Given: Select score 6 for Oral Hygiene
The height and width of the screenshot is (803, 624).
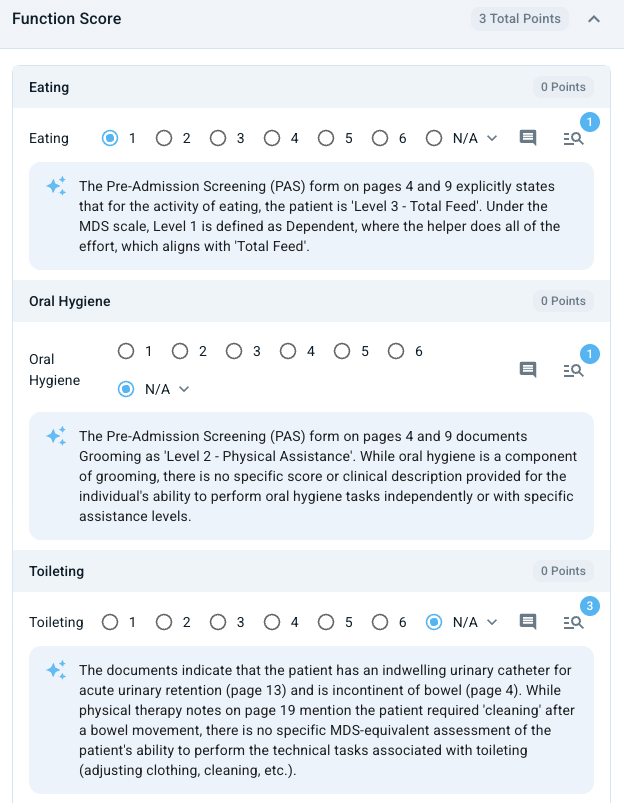Looking at the screenshot, I should coord(396,351).
